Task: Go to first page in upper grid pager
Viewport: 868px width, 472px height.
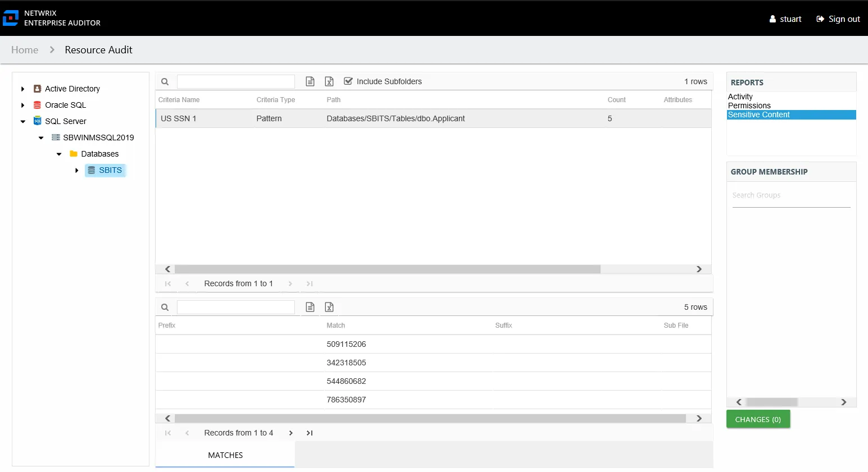Action: [x=168, y=284]
